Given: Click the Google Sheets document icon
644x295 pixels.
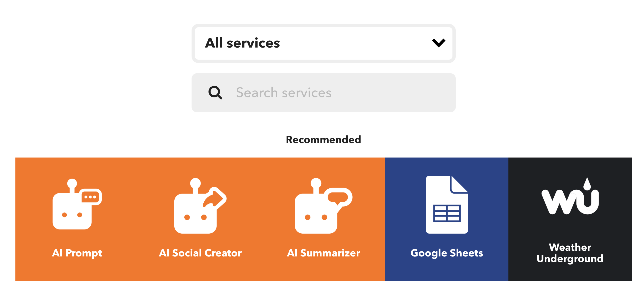Looking at the screenshot, I should pos(447,205).
